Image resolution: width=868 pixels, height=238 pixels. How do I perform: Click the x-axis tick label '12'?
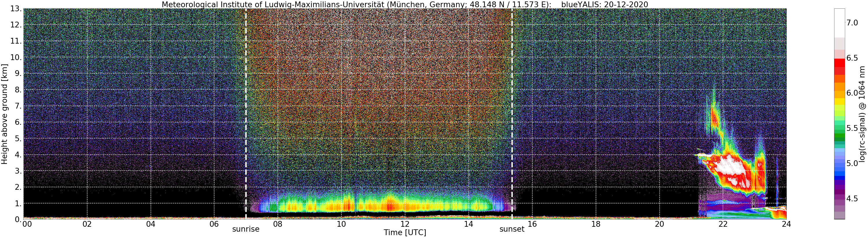(405, 224)
